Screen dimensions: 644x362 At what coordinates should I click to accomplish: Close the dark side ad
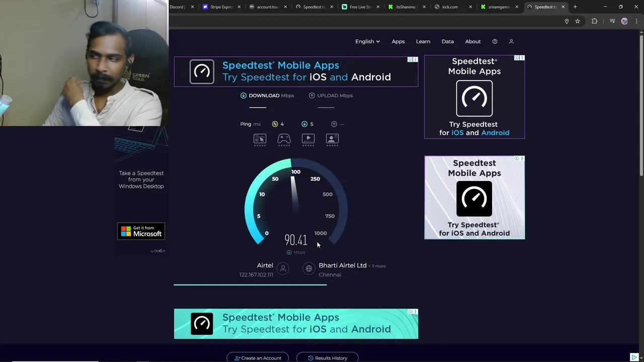tap(522, 58)
